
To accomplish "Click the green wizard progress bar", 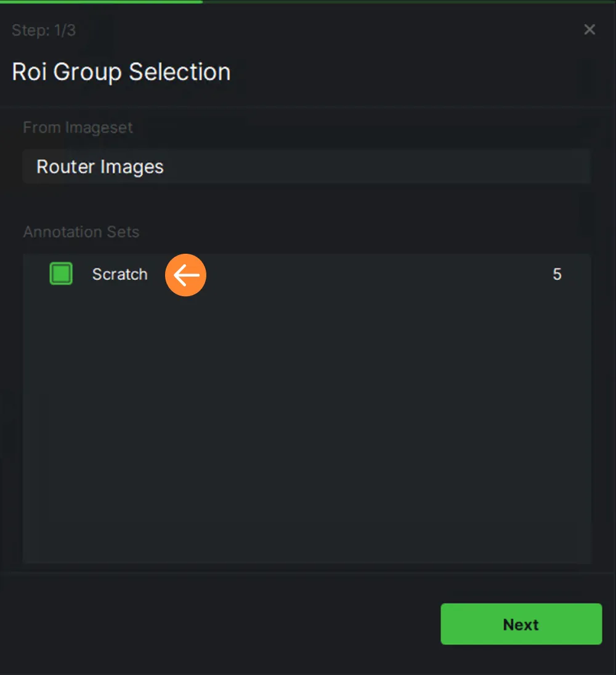I will click(x=101, y=2).
